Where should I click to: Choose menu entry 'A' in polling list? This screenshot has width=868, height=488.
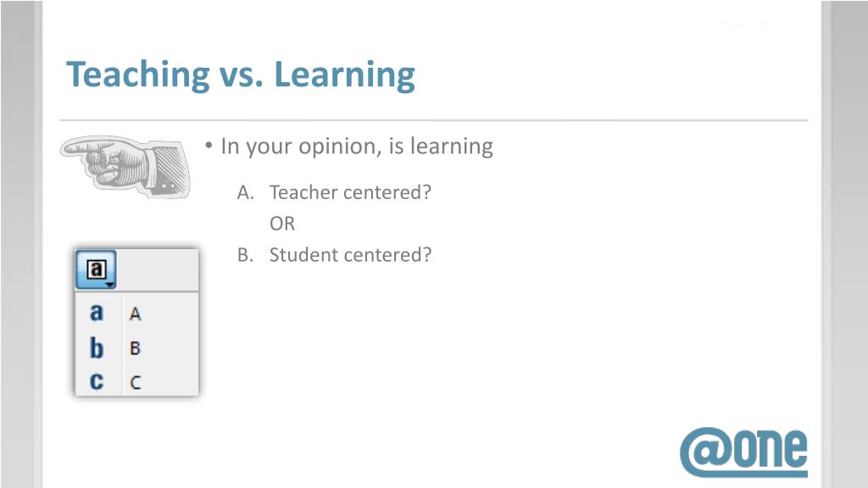click(x=135, y=314)
